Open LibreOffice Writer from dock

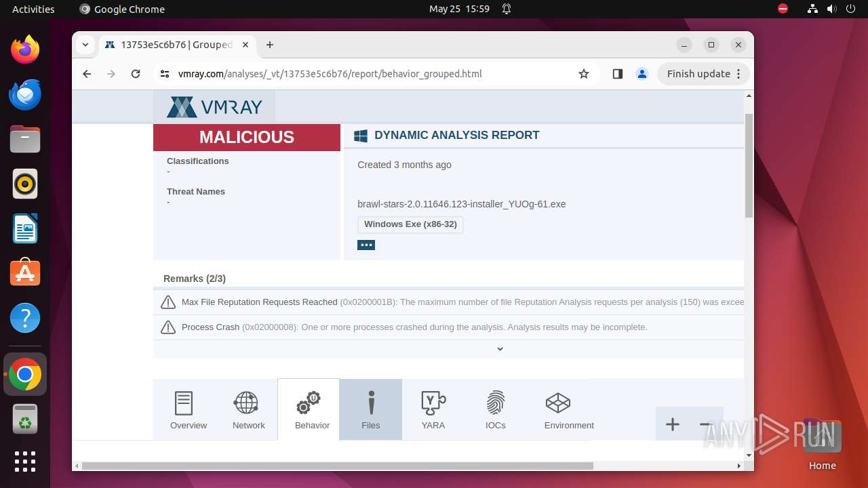tap(25, 228)
